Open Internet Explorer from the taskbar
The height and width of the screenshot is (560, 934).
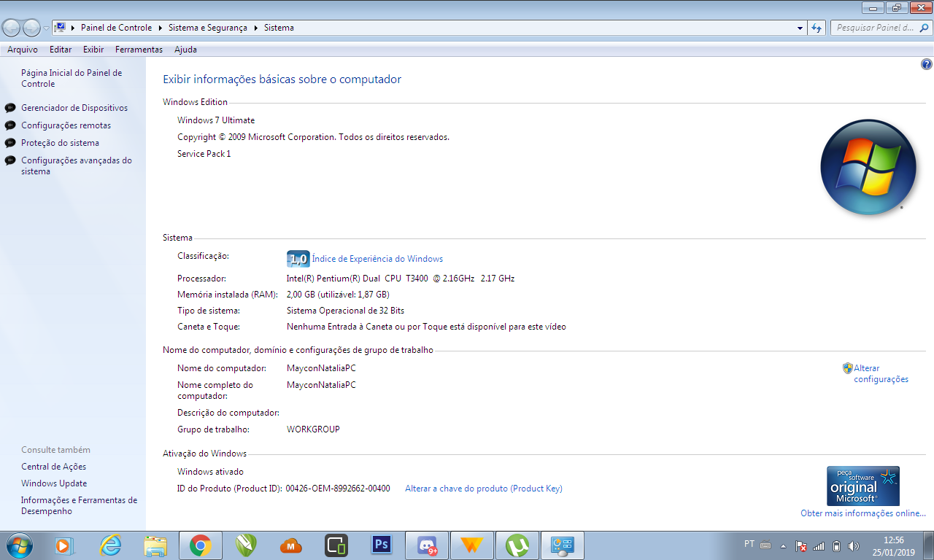pos(110,545)
